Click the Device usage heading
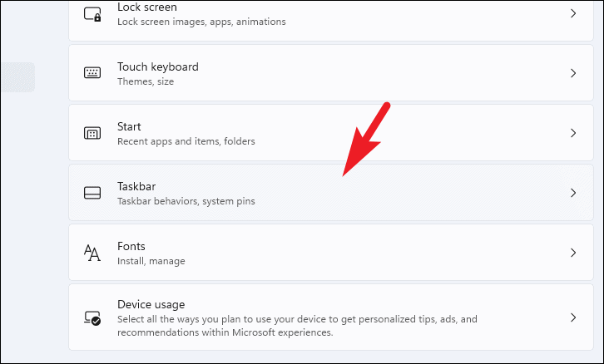This screenshot has width=604, height=364. coord(151,304)
